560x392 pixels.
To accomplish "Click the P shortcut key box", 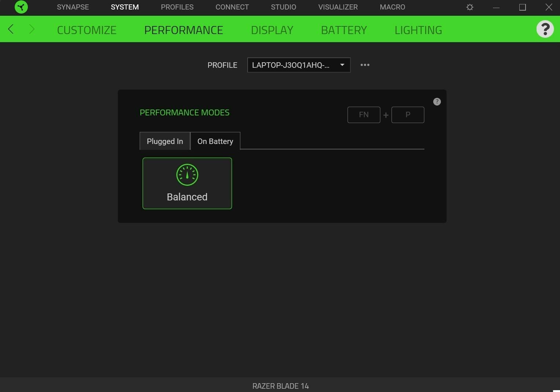I will 408,115.
